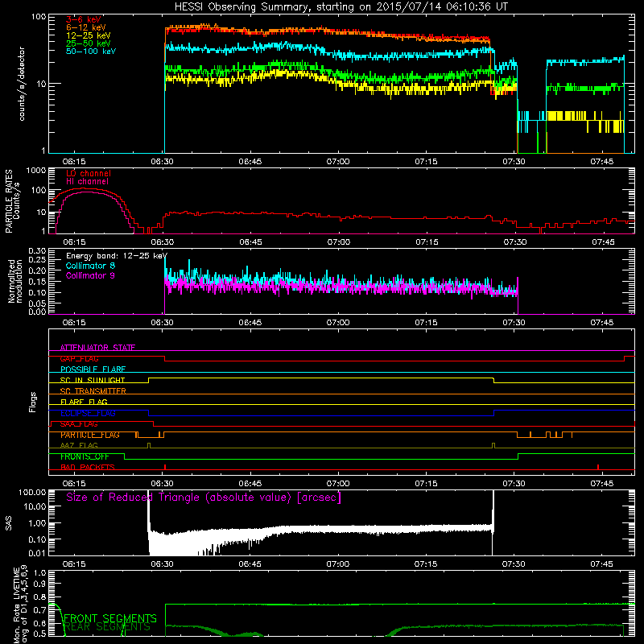The image size is (644, 644).
Task: Click the Normalized modulation axis label
Action: click(14, 281)
